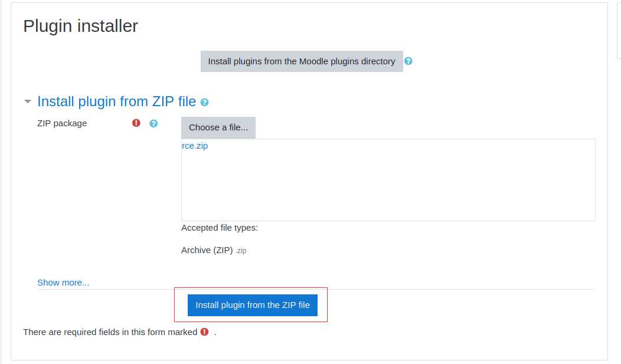Click the Accepted file types: text
The height and width of the screenshot is (364, 621).
[220, 228]
